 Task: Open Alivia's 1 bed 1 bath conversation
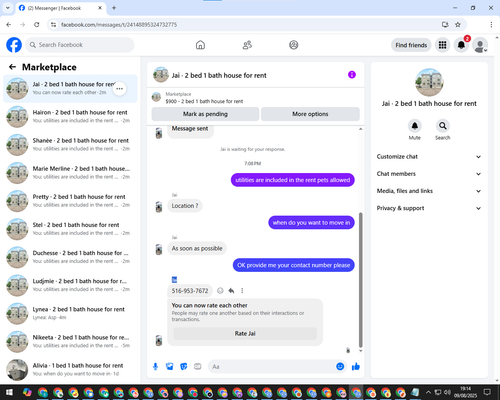[x=70, y=370]
